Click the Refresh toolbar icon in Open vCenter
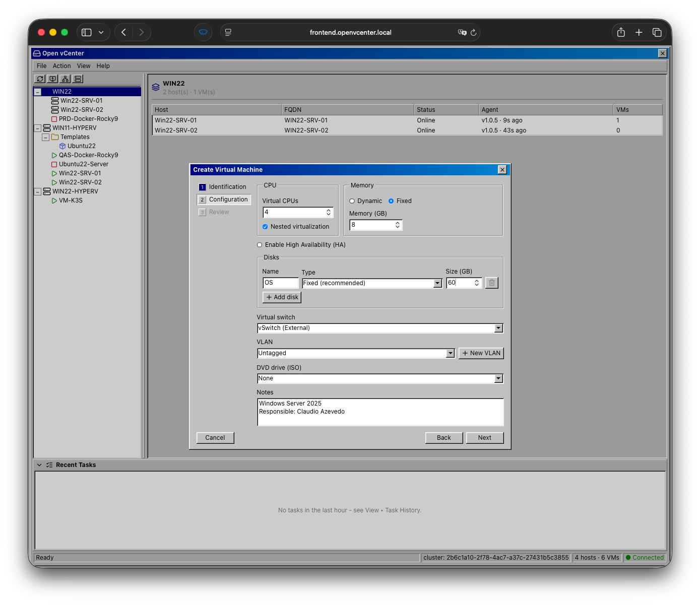 coord(40,79)
